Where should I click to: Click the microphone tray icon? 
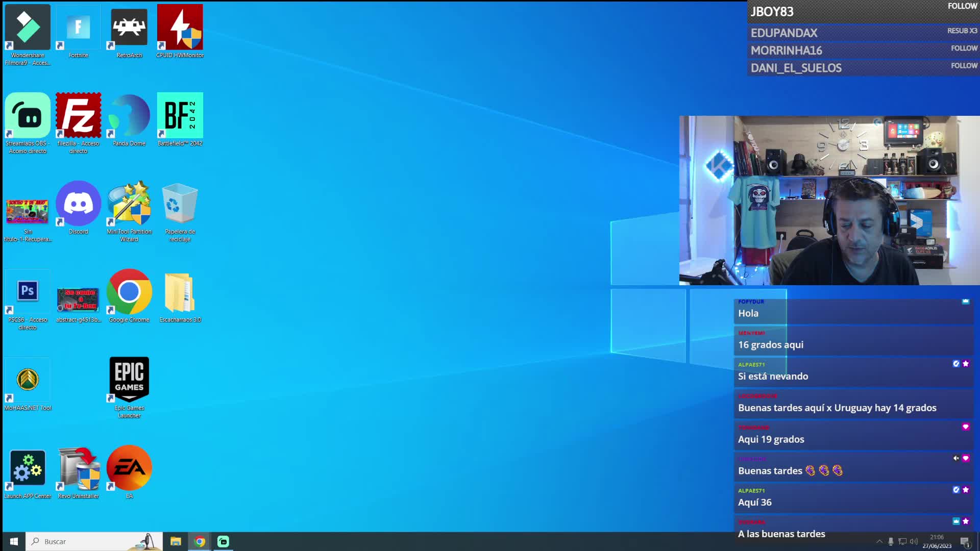tap(891, 541)
